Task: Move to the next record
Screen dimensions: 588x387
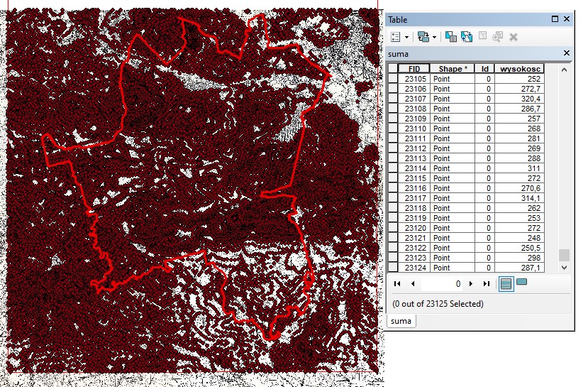Action: 471,283
